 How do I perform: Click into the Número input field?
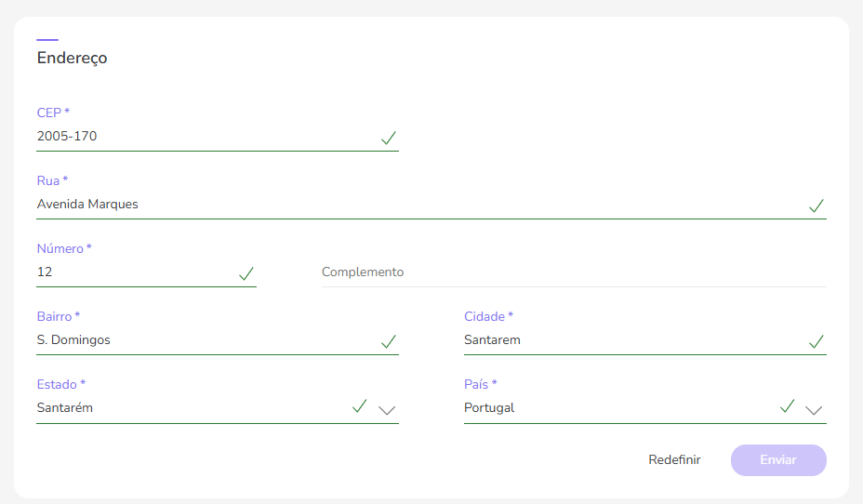130,272
